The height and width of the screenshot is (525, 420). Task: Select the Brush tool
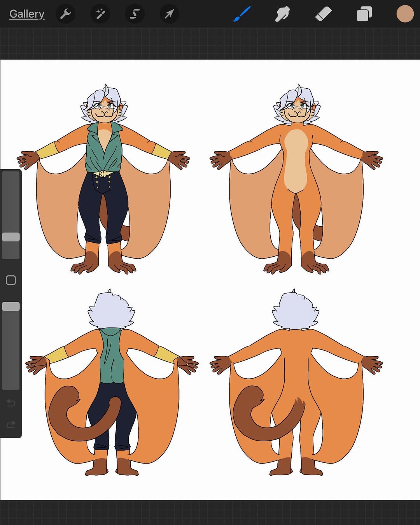point(242,14)
